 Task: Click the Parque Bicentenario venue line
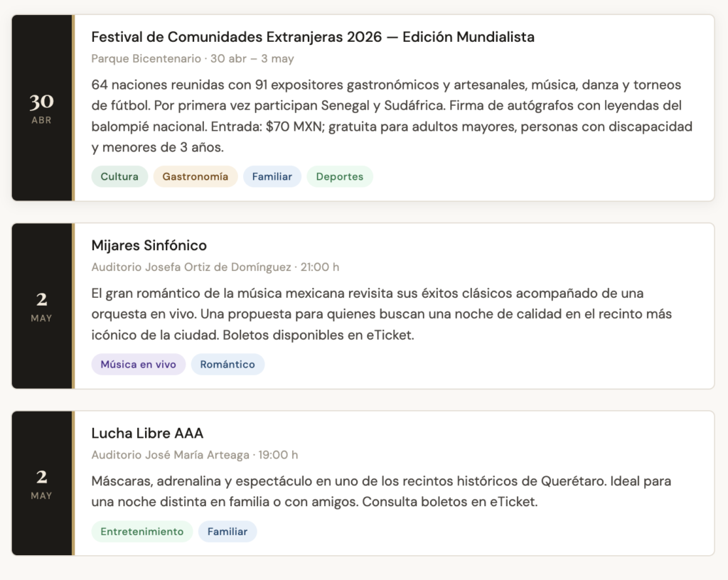pos(146,59)
